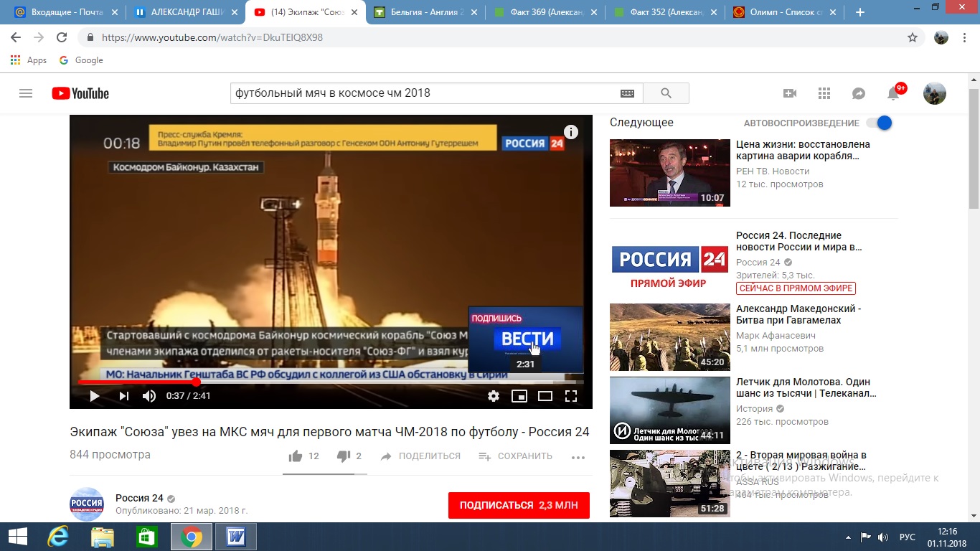
Task: Go back in browser history
Action: [x=16, y=37]
